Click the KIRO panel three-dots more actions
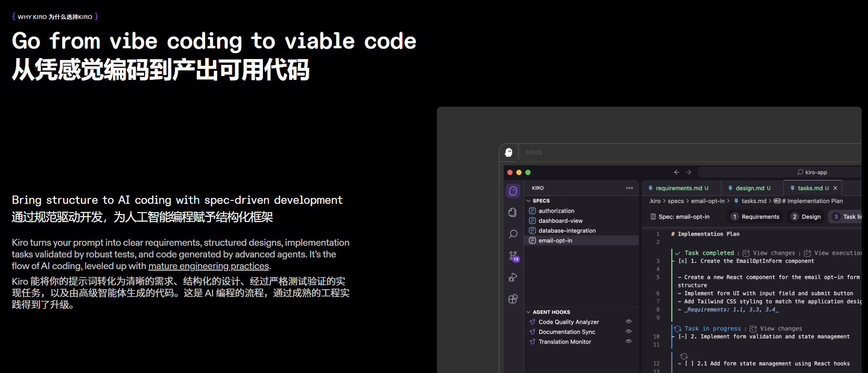The height and width of the screenshot is (373, 868). click(629, 188)
